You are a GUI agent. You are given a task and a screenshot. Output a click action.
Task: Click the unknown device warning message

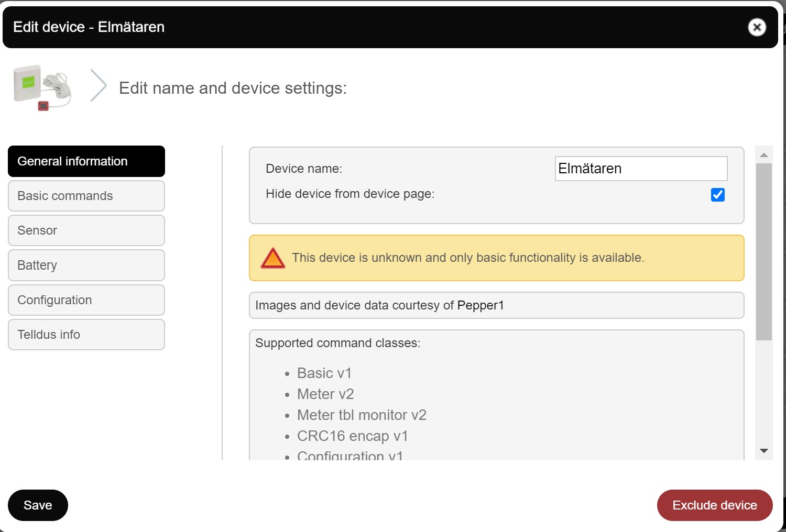467,258
